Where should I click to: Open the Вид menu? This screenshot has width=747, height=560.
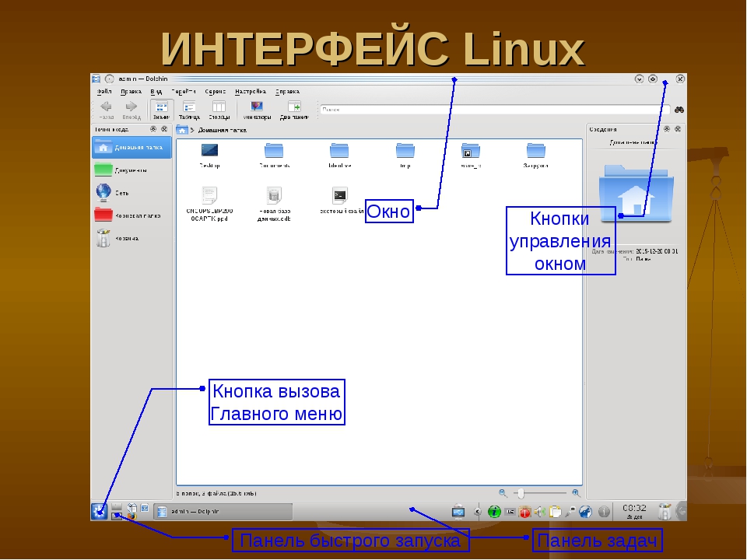(x=156, y=92)
